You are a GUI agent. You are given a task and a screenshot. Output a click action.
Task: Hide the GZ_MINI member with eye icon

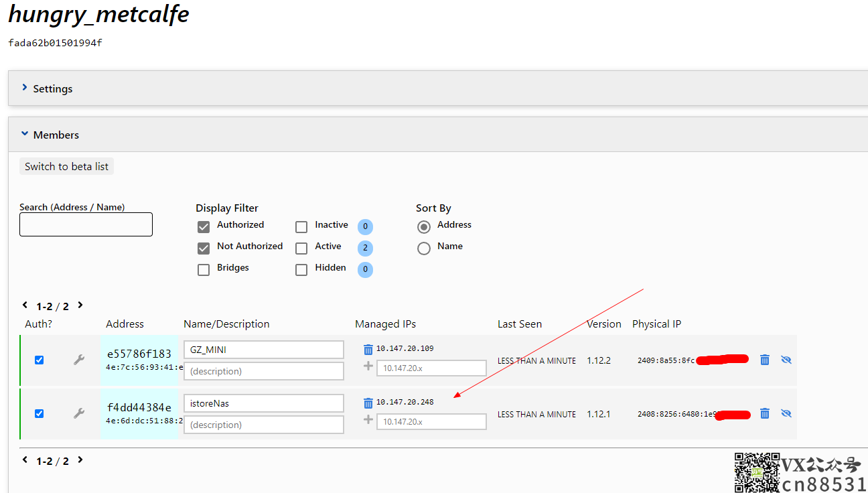click(x=786, y=360)
